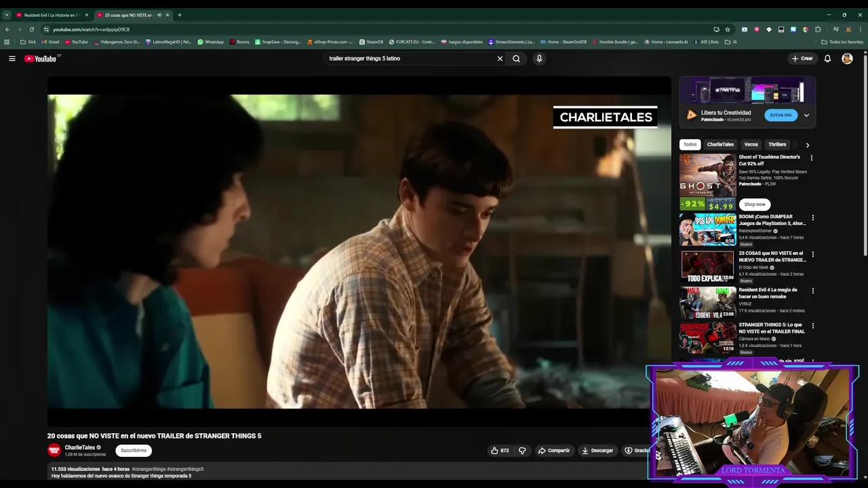
Task: Open the Todos los favoritos folder
Action: coord(842,42)
